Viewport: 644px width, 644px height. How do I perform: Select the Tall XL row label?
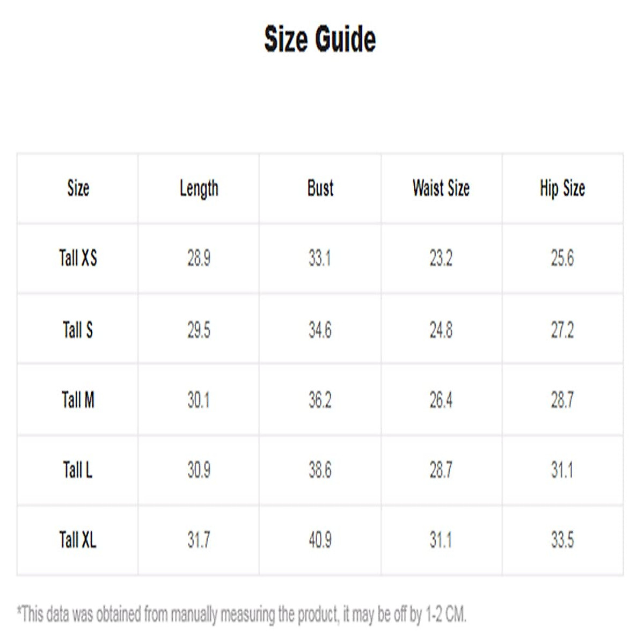(x=78, y=540)
